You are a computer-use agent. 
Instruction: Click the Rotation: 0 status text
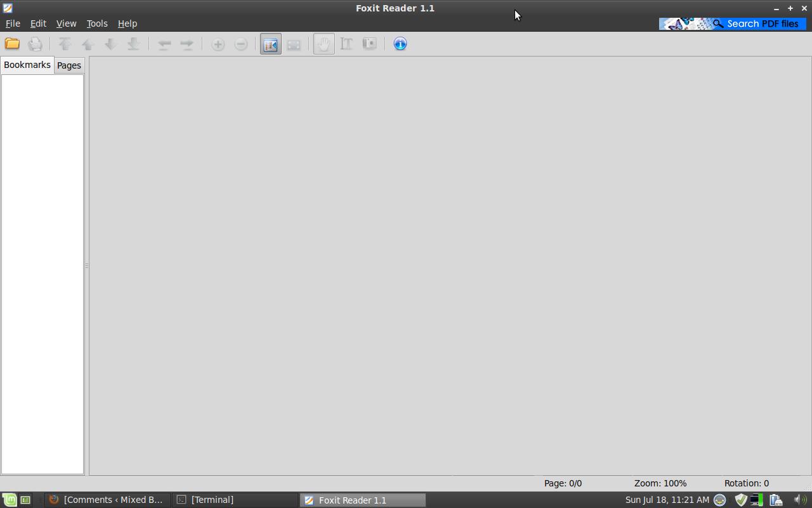pyautogui.click(x=747, y=483)
